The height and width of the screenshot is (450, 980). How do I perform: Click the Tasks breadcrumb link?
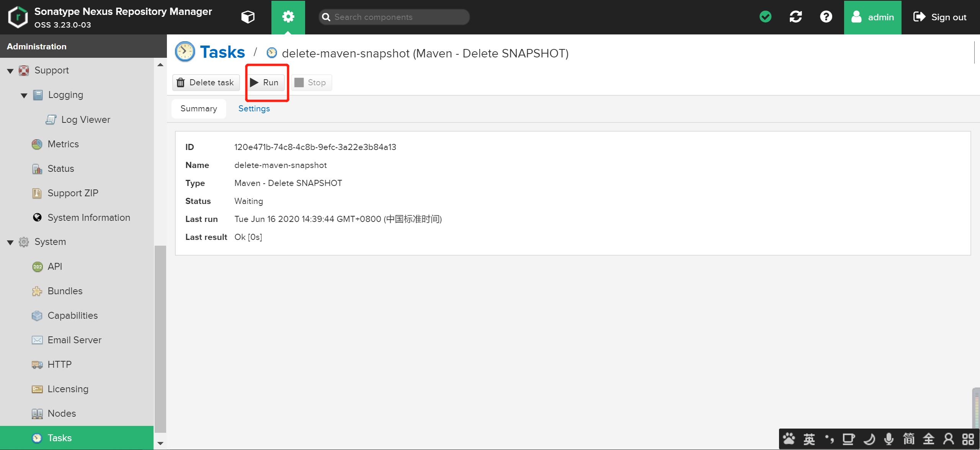[x=222, y=52]
